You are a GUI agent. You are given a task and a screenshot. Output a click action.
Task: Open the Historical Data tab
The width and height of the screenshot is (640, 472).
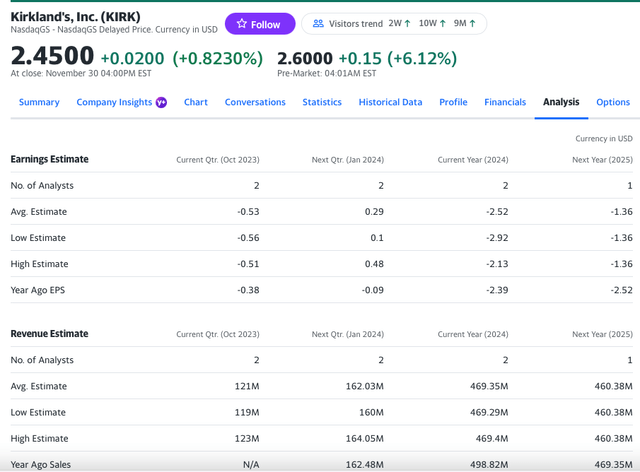[390, 102]
